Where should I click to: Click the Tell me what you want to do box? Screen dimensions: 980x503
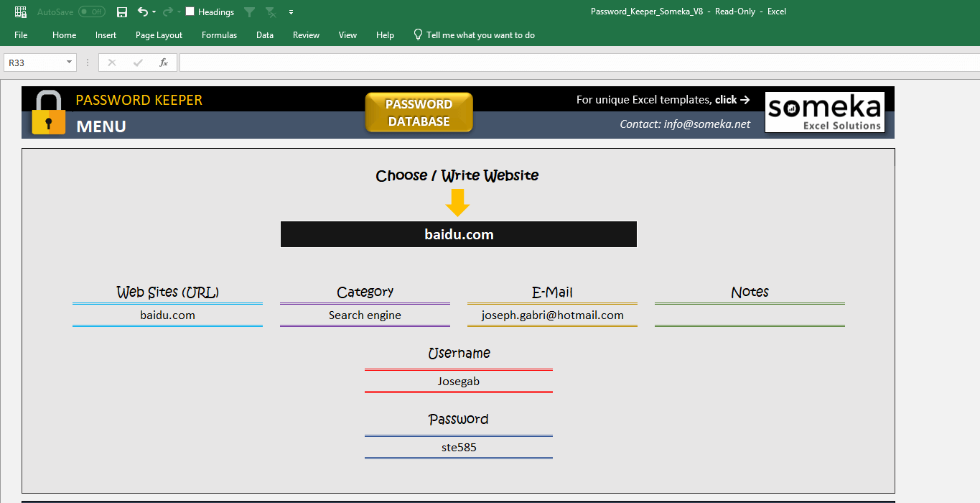pyautogui.click(x=480, y=35)
